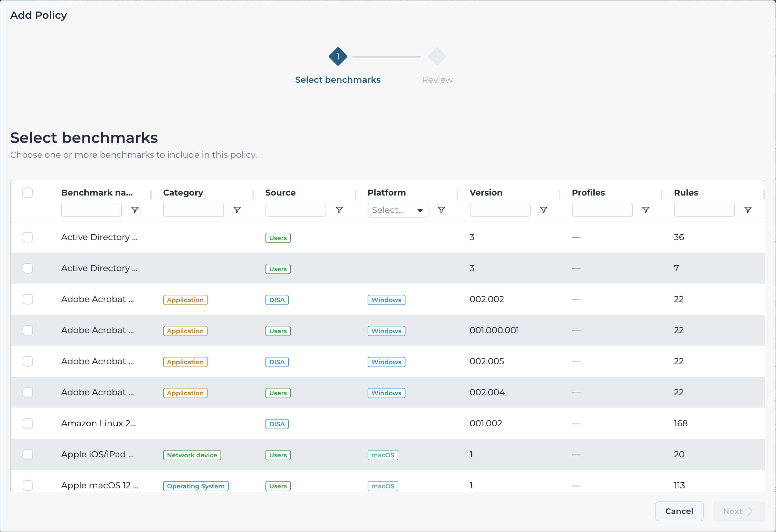Click the Apple macOS 12 benchmark name
Viewport: 776px width, 532px height.
pyautogui.click(x=100, y=485)
